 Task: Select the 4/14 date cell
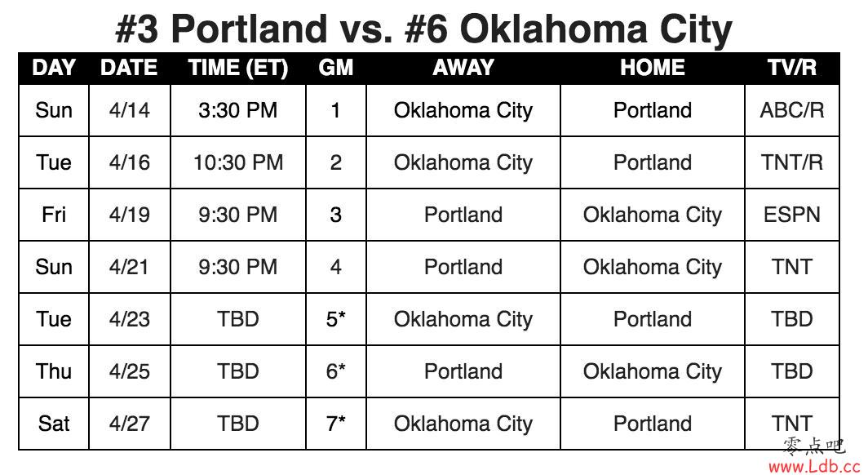click(130, 110)
